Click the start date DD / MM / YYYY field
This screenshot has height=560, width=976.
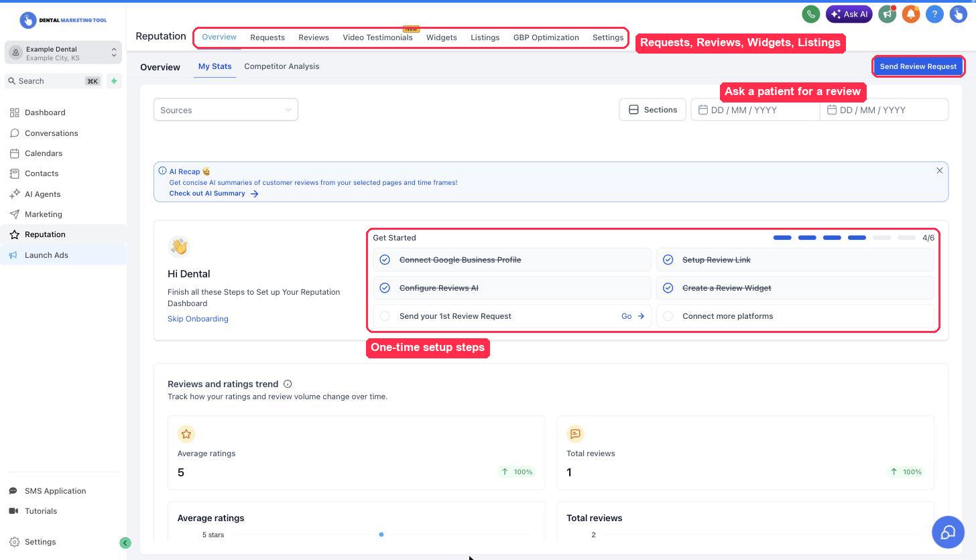pyautogui.click(x=755, y=110)
